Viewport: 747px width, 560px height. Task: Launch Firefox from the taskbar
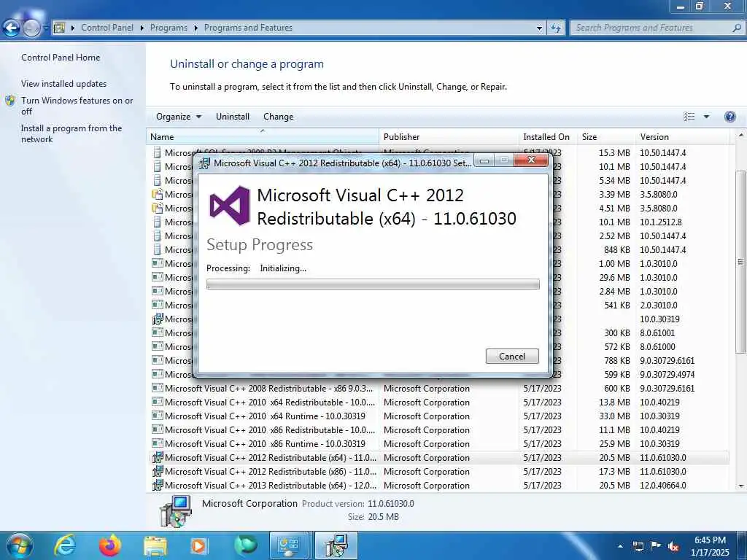pos(110,545)
